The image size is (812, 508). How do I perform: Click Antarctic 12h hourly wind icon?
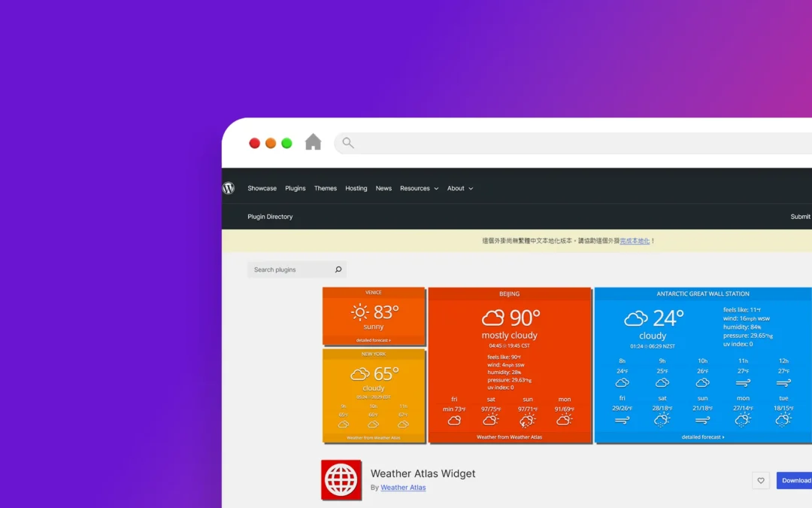pos(783,383)
